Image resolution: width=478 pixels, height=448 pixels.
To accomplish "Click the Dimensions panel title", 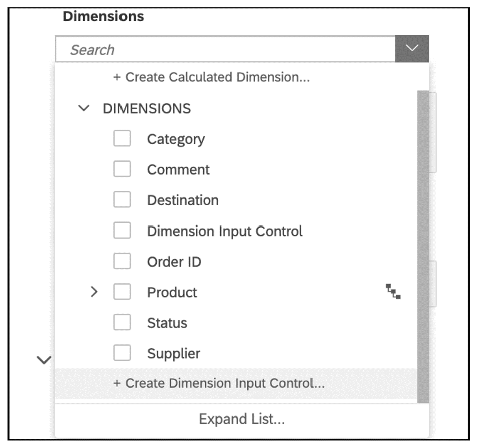I will tap(103, 16).
